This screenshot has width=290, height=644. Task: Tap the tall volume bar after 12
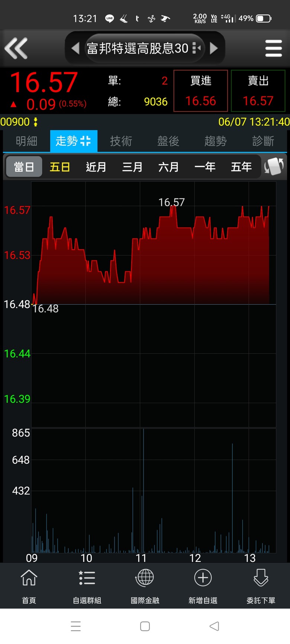point(232,498)
